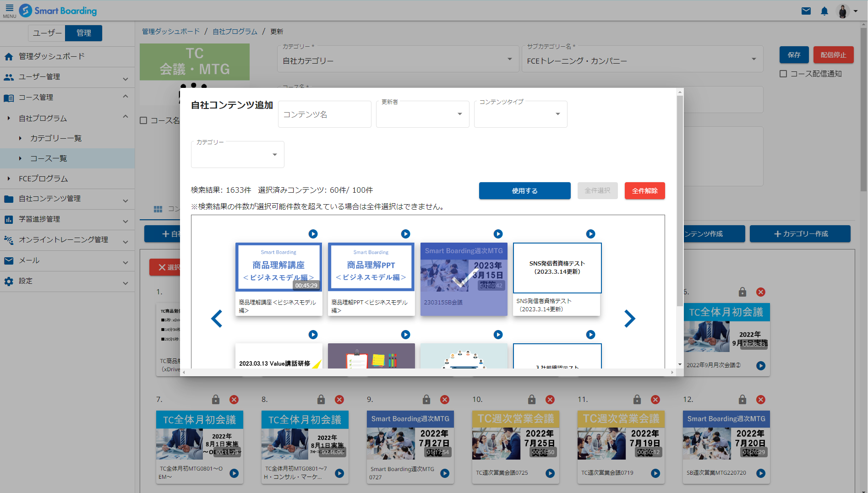This screenshot has height=493, width=868.
Task: Play preview of 商品理解講座 content
Action: pyautogui.click(x=313, y=234)
